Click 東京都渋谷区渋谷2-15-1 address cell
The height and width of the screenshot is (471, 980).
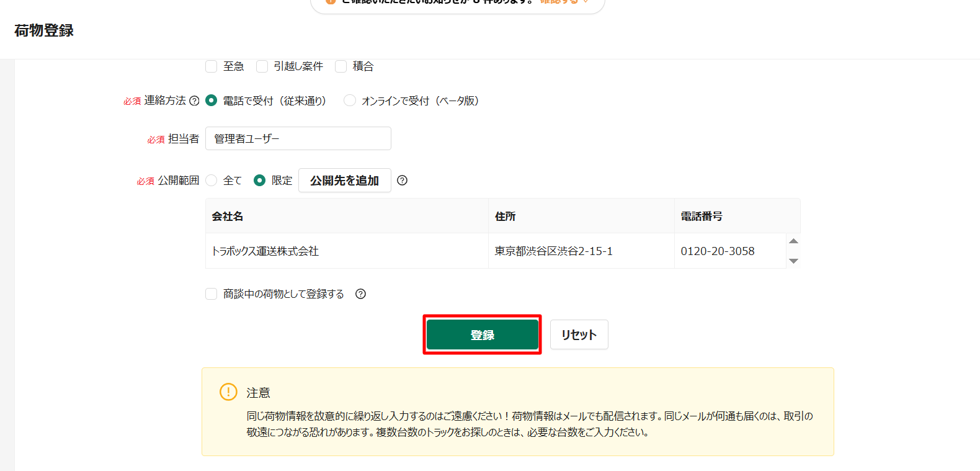(581, 251)
